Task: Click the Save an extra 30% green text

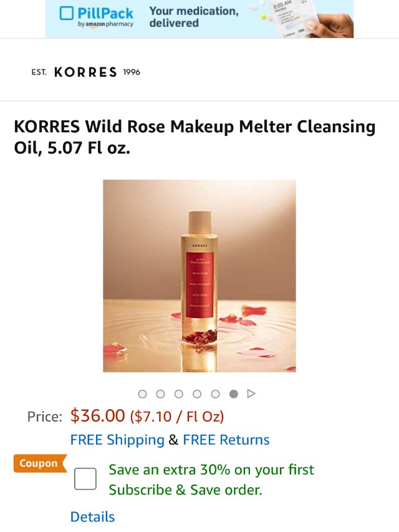Action: tap(210, 470)
